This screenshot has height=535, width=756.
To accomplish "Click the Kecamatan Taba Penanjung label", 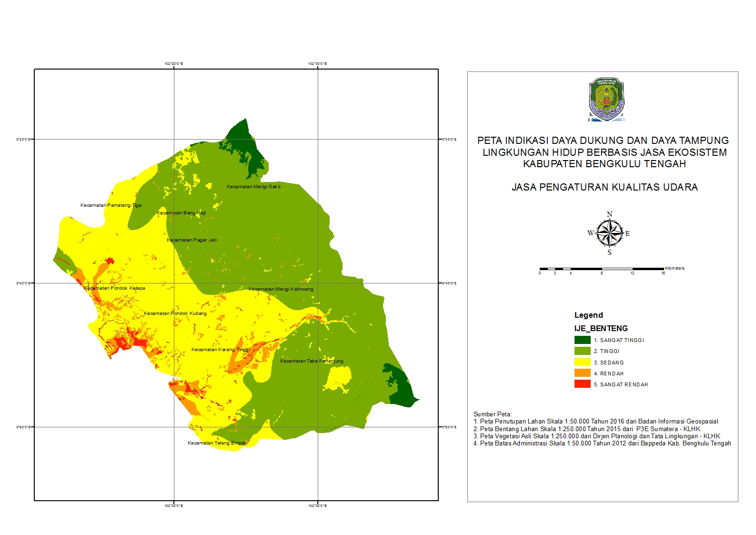I will click(312, 361).
